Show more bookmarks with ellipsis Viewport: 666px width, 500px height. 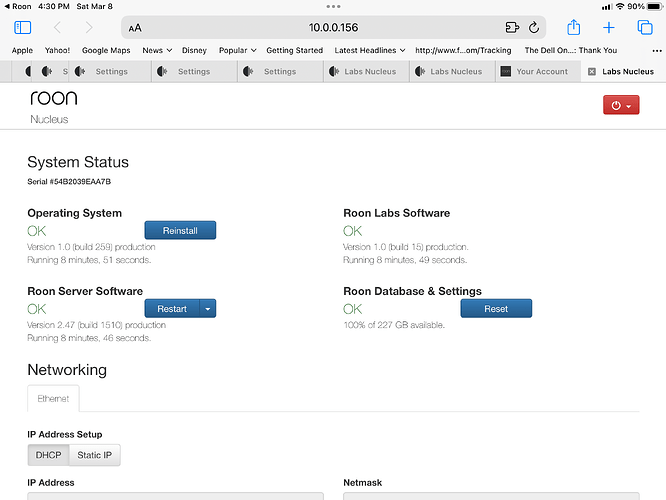point(657,51)
